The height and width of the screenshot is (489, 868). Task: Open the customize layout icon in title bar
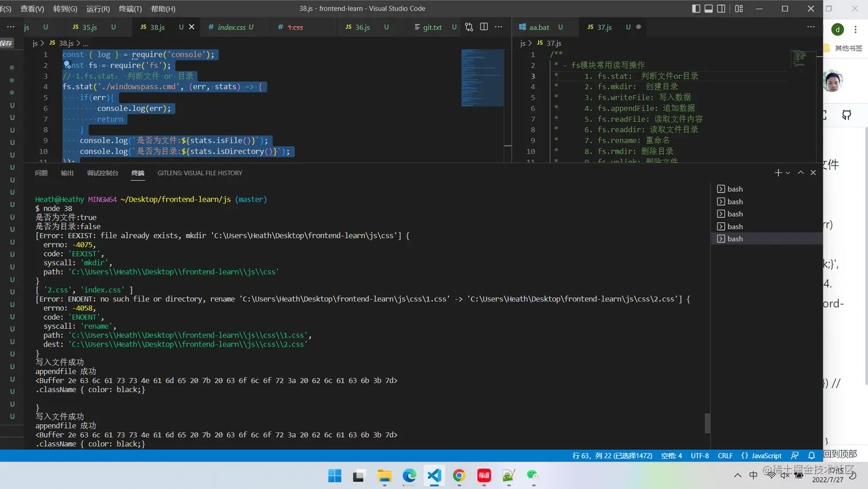739,9
